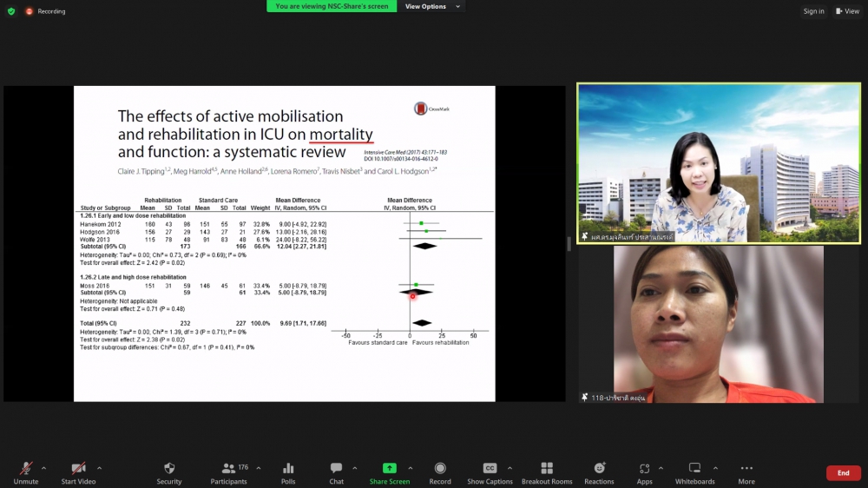Open the Reactions smiley icon
Screen dimensions: 868x488
[599, 469]
